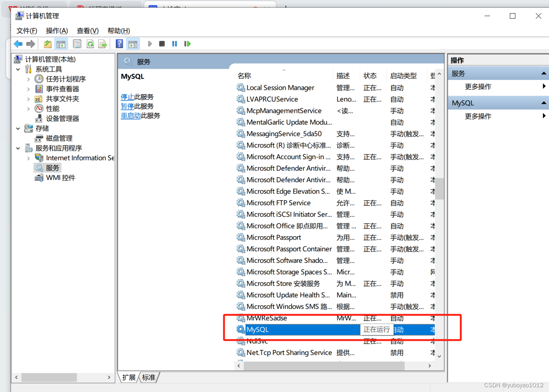The image size is (549, 392).
Task: Select the McpManagementService row
Action: [335, 111]
